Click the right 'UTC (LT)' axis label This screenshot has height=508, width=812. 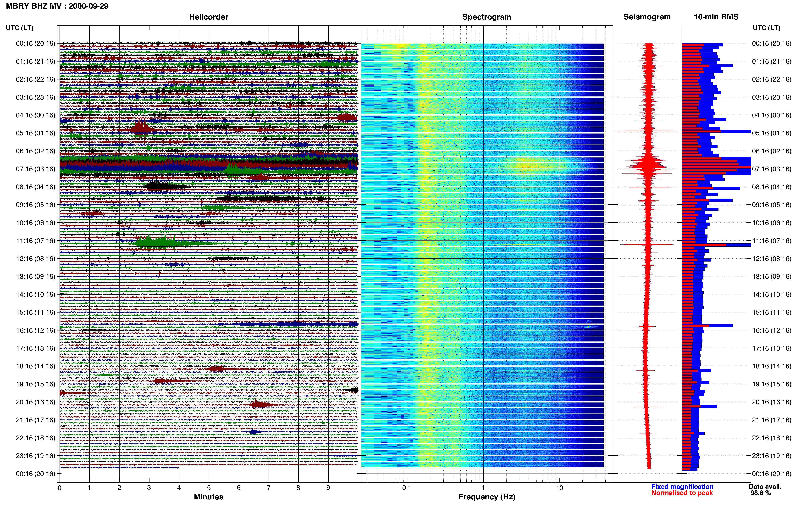pos(766,28)
